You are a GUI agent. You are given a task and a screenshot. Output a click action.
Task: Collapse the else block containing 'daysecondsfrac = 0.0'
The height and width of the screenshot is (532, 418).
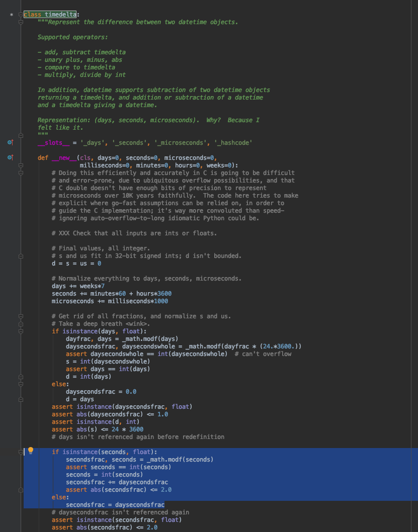[21, 384]
